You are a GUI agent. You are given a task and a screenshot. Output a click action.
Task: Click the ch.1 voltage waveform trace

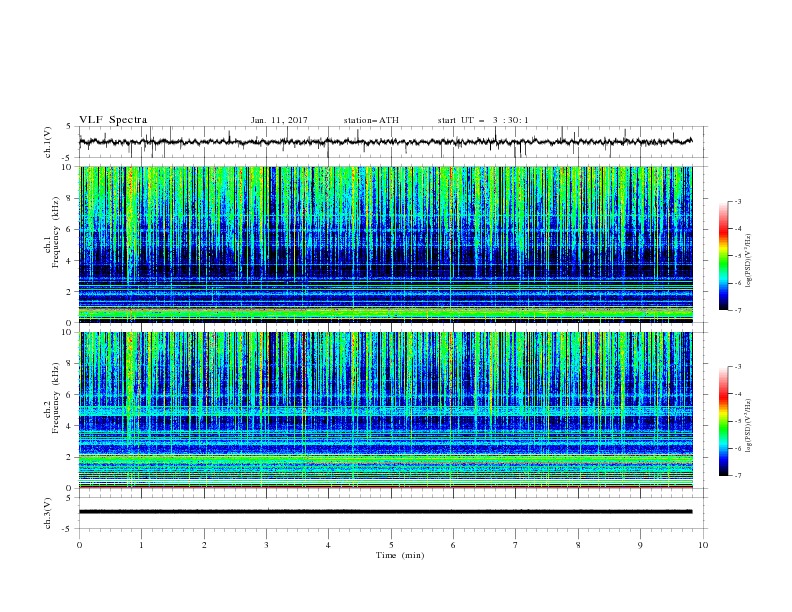point(385,142)
